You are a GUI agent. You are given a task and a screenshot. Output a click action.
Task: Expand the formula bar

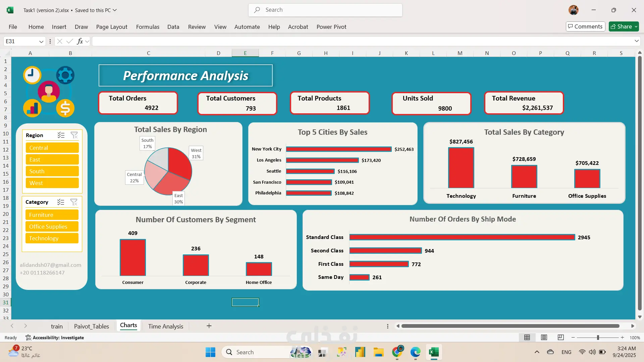(636, 41)
